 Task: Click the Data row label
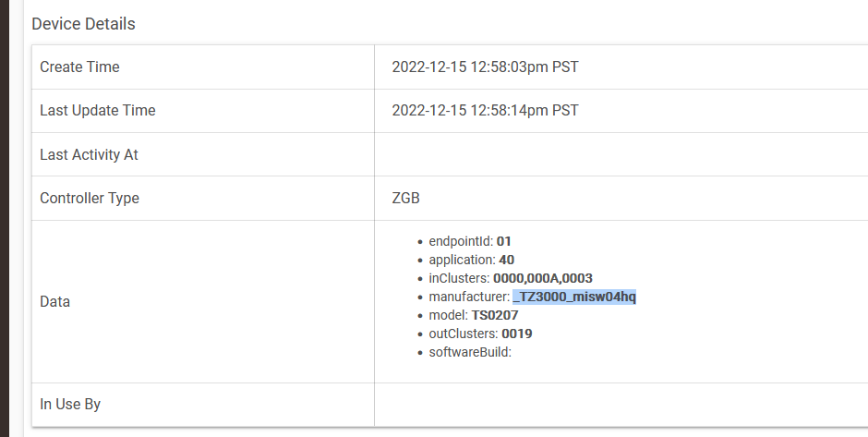point(55,301)
